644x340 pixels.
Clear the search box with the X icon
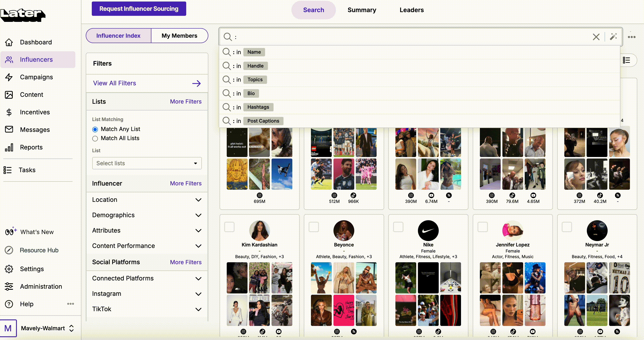596,37
